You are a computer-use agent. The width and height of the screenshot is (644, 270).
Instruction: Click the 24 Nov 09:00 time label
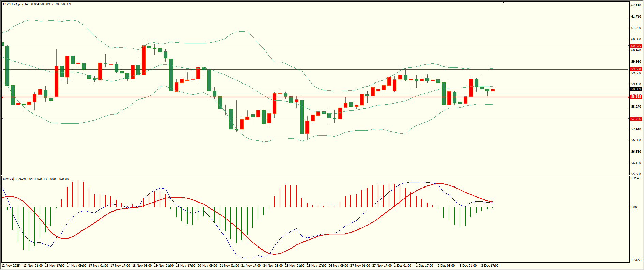point(273,266)
